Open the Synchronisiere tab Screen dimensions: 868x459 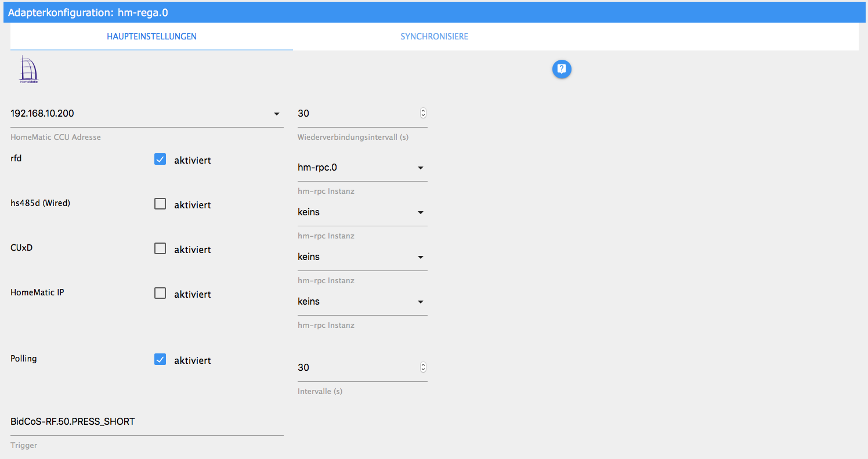click(434, 37)
